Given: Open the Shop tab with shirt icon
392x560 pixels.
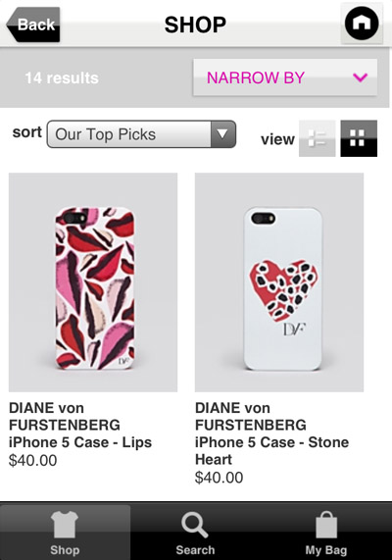Looking at the screenshot, I should point(65,533).
